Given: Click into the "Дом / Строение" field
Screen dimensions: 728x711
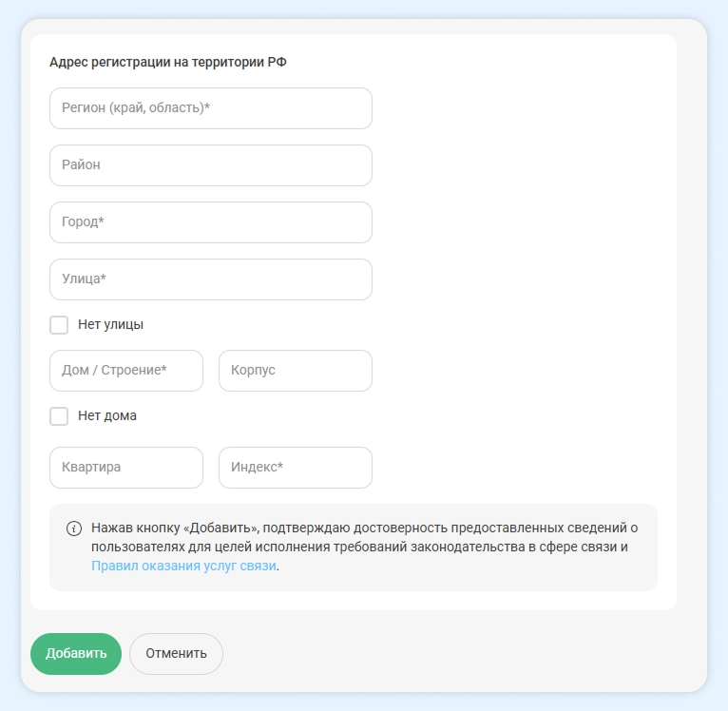Looking at the screenshot, I should click(126, 371).
